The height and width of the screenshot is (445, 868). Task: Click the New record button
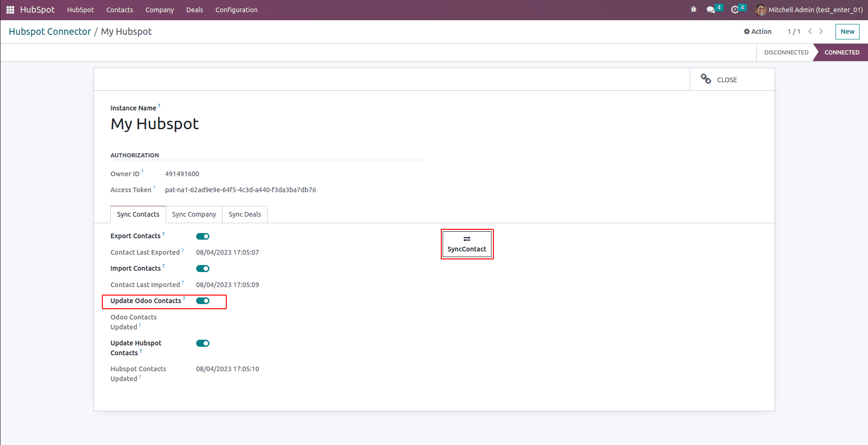847,31
